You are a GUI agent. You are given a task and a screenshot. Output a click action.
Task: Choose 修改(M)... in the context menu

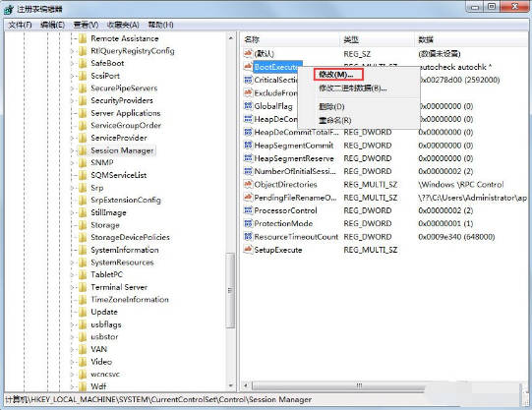click(336, 75)
